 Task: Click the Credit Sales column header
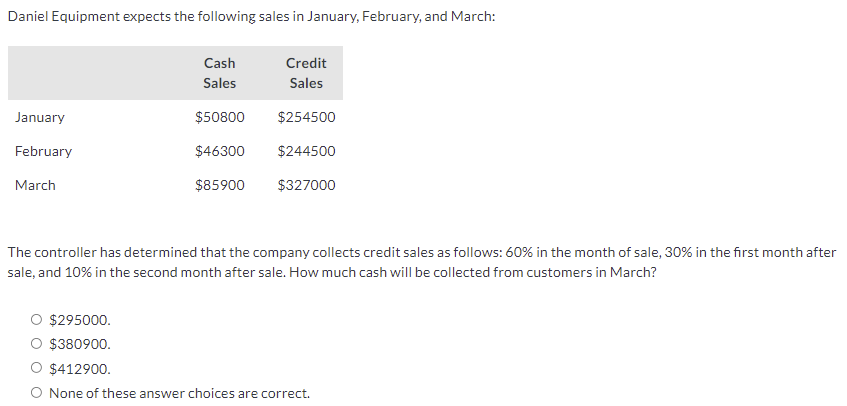[x=306, y=73]
